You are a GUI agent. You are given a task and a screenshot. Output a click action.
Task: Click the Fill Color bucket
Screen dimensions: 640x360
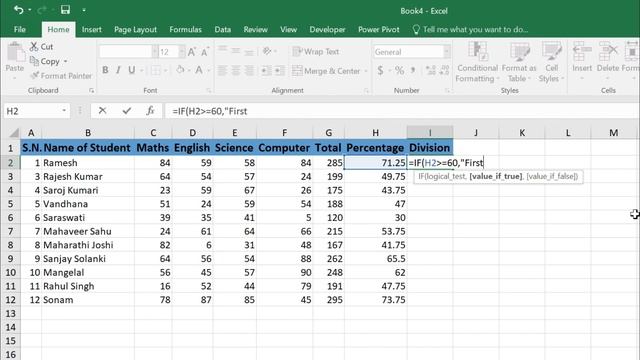coord(180,70)
